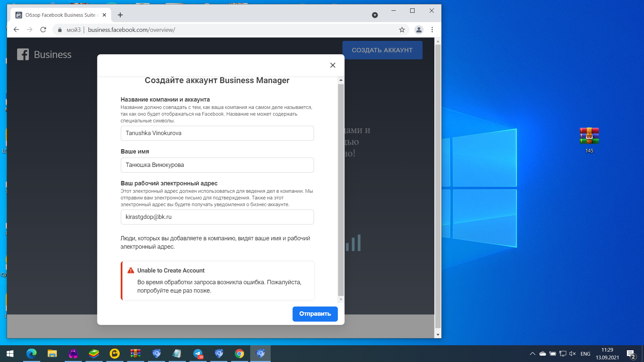This screenshot has height=362, width=644.
Task: Open OneDrive cloud tray icon
Action: pyautogui.click(x=542, y=354)
